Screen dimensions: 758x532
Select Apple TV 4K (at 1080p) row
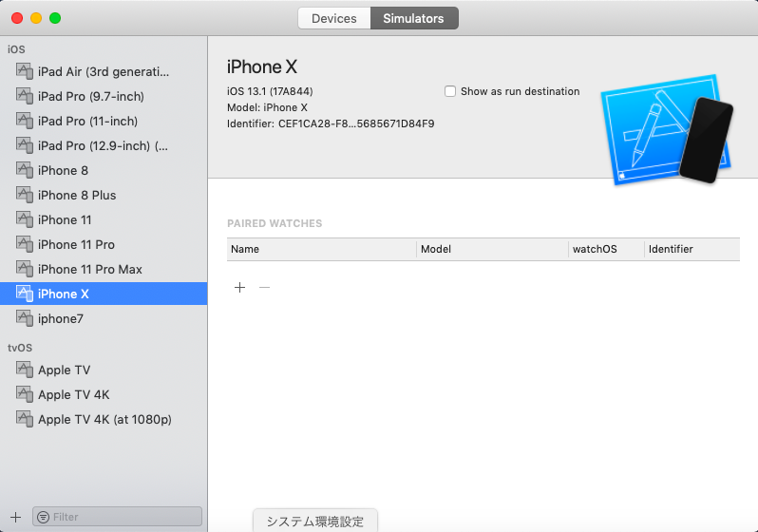click(104, 419)
